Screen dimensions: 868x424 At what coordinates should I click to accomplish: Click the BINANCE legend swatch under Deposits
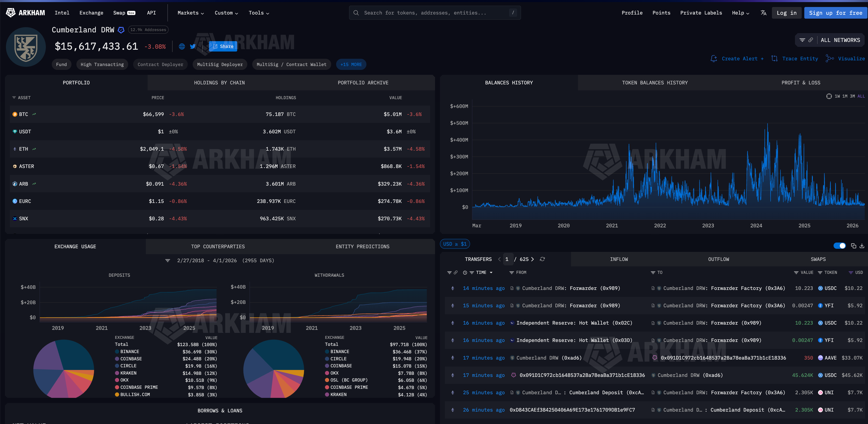click(117, 352)
